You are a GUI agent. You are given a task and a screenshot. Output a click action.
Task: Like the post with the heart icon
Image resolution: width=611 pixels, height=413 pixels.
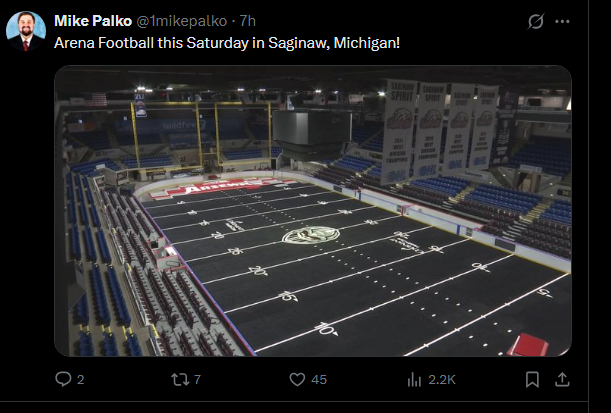[297, 380]
